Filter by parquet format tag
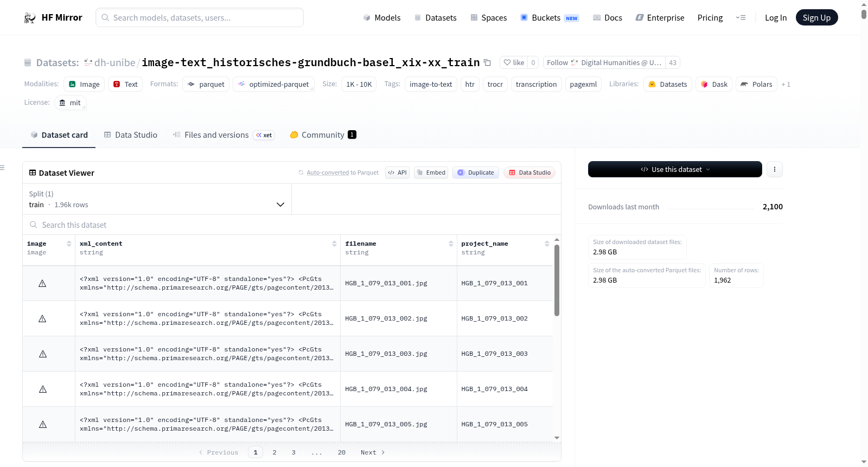Screen dimensions: 868x467 206,84
